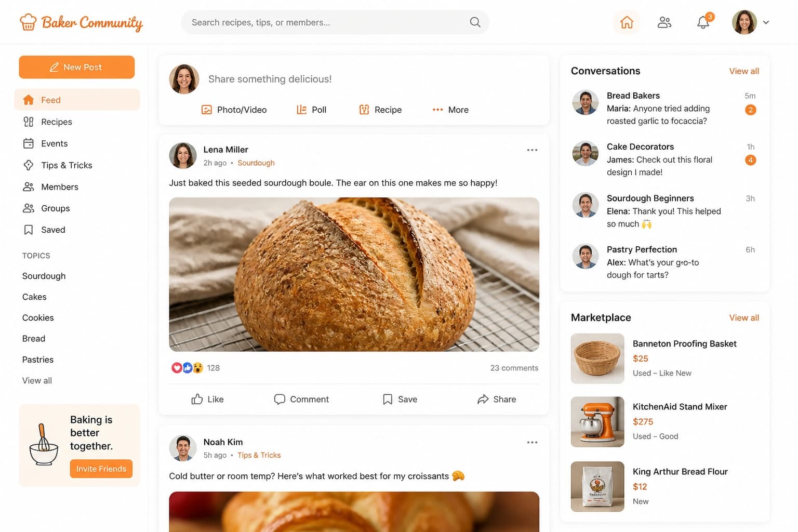Click the composer user avatar
The image size is (798, 532).
[184, 79]
